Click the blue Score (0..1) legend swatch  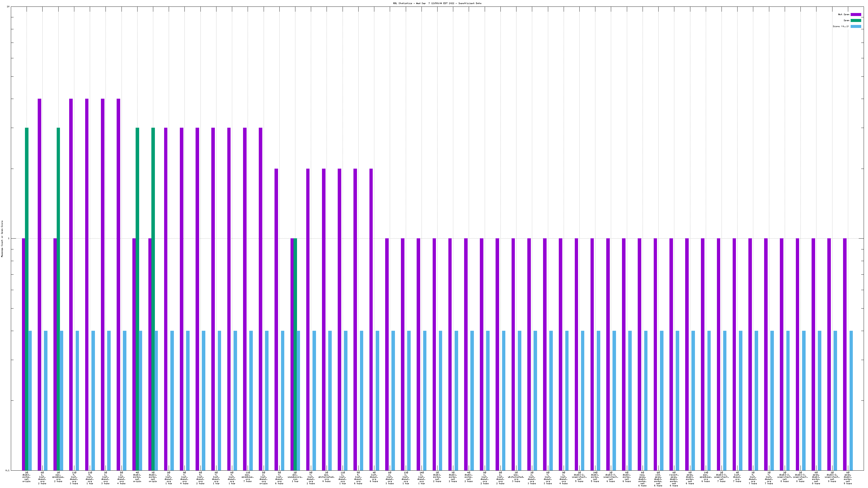tap(856, 26)
